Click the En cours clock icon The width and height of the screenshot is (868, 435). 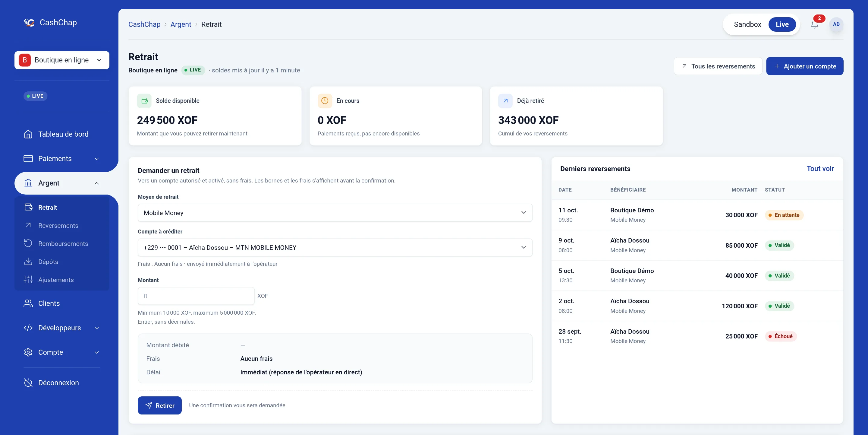click(325, 101)
